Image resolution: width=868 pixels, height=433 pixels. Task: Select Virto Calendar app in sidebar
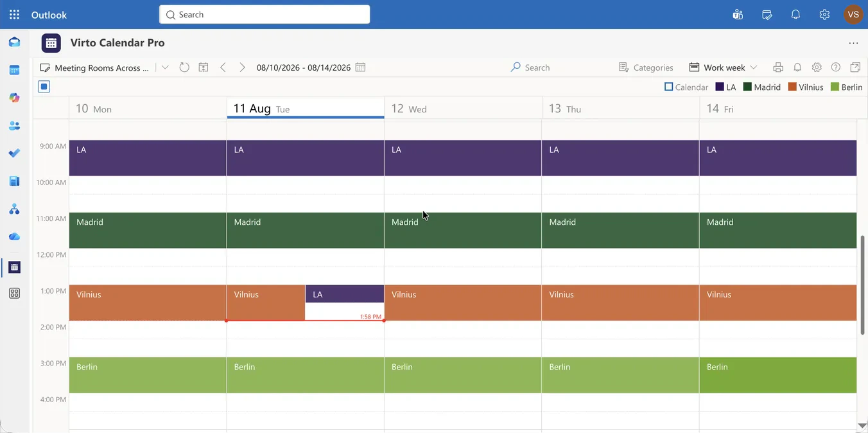pos(14,267)
